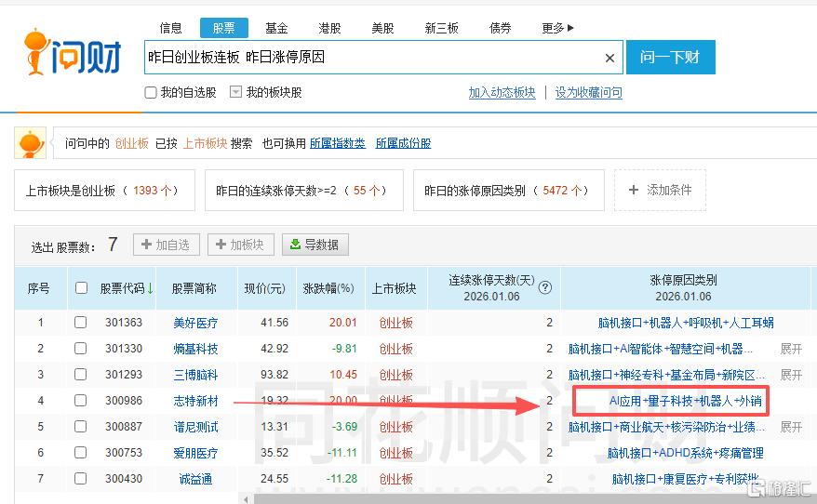Click the 涨跌幅(%) column header
817x504 pixels.
[328, 288]
